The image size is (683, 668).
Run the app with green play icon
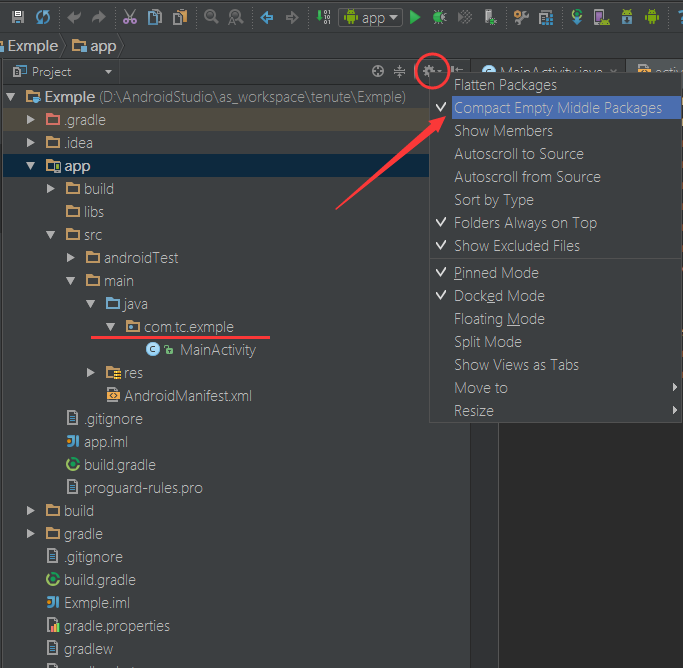point(415,17)
